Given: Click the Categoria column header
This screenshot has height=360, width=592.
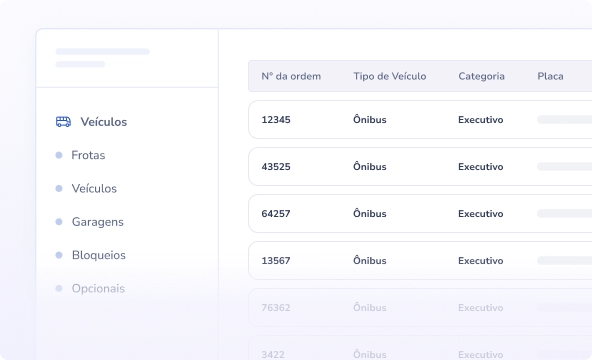Looking at the screenshot, I should [x=481, y=76].
